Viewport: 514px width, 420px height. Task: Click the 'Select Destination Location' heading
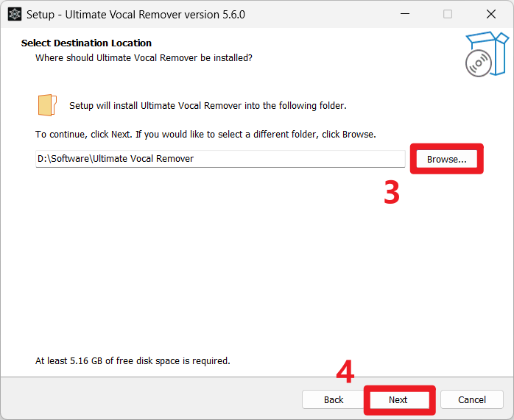coord(86,43)
